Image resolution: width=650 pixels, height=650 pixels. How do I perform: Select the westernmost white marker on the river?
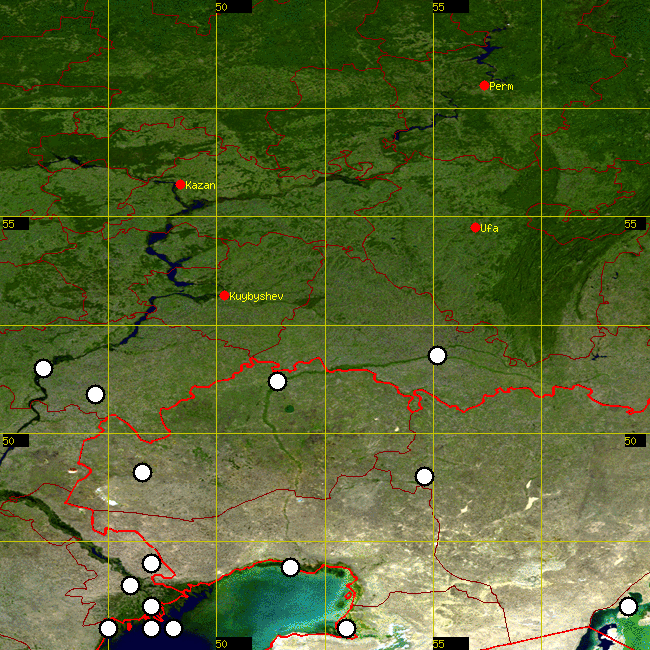click(44, 368)
